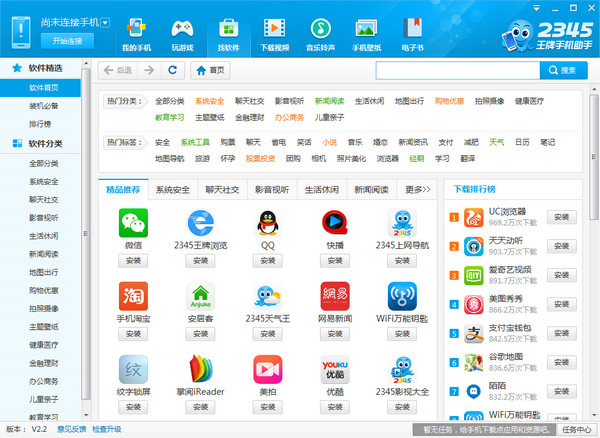This screenshot has height=438, width=600.
Task: Click the 网易新闻 app icon
Action: [x=335, y=296]
